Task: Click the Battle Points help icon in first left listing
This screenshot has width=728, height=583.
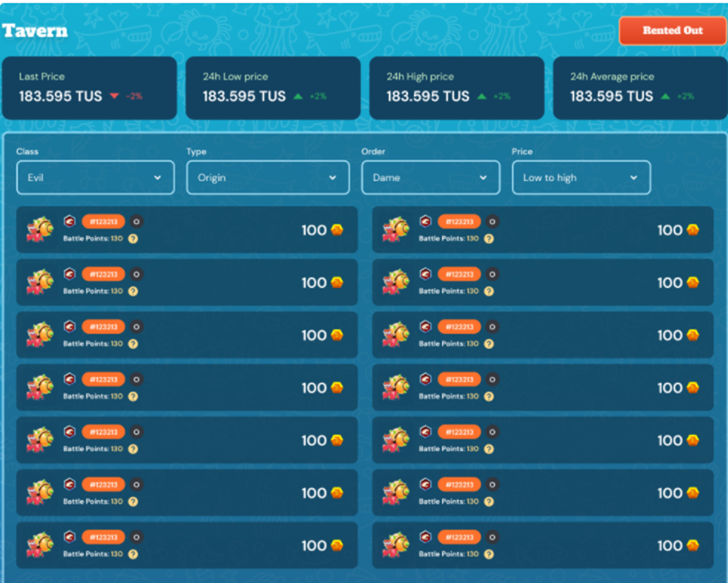Action: (x=132, y=238)
